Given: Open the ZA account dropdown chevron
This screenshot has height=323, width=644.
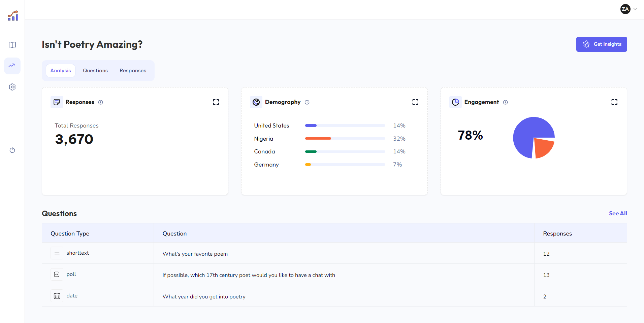Looking at the screenshot, I should (635, 9).
